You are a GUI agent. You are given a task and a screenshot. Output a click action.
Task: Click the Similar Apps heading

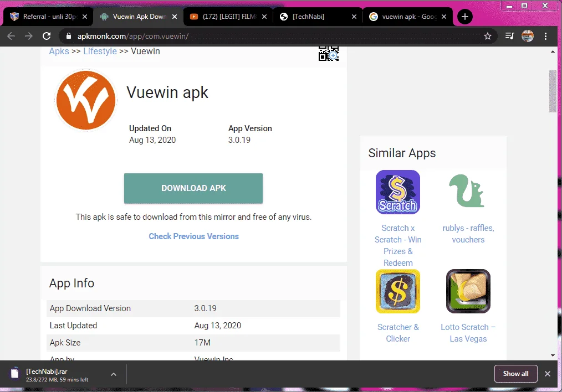pyautogui.click(x=402, y=153)
